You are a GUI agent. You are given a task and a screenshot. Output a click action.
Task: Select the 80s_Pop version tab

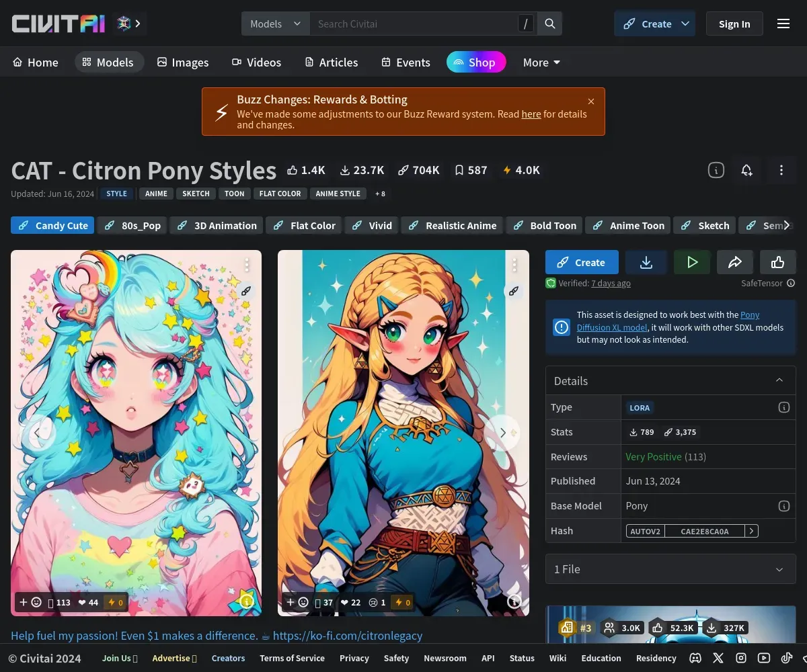133,225
